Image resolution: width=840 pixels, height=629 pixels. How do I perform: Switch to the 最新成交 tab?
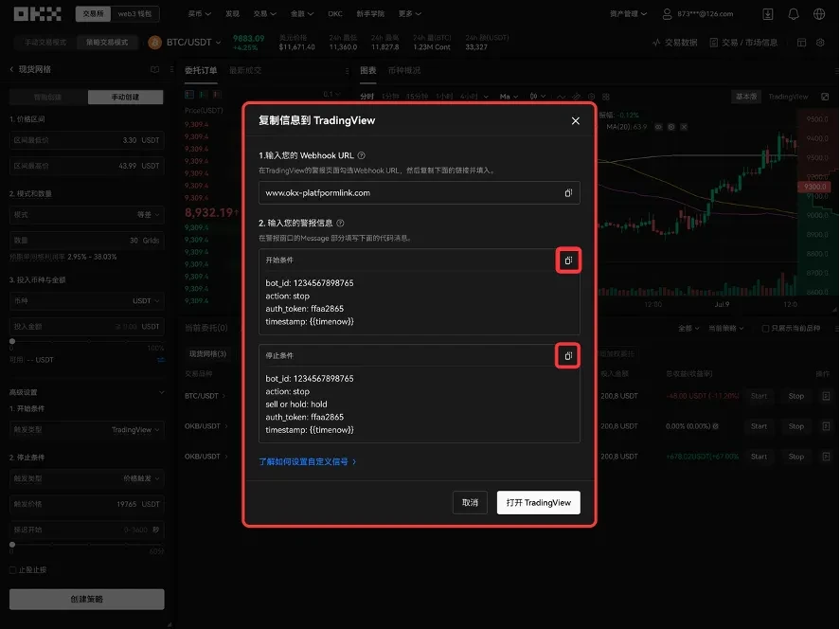tap(245, 70)
